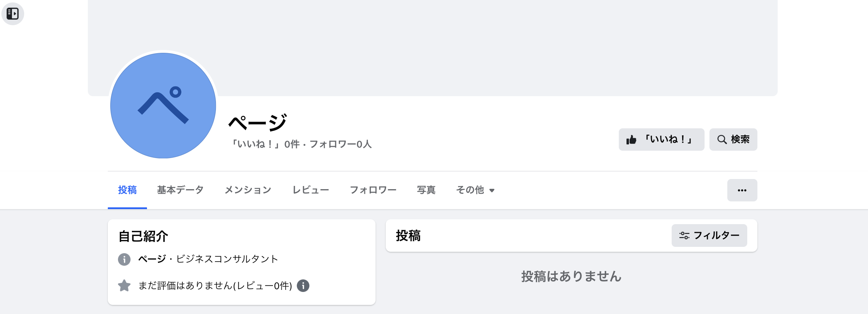Click the 検索 button
Image resolution: width=868 pixels, height=314 pixels.
[x=733, y=139]
